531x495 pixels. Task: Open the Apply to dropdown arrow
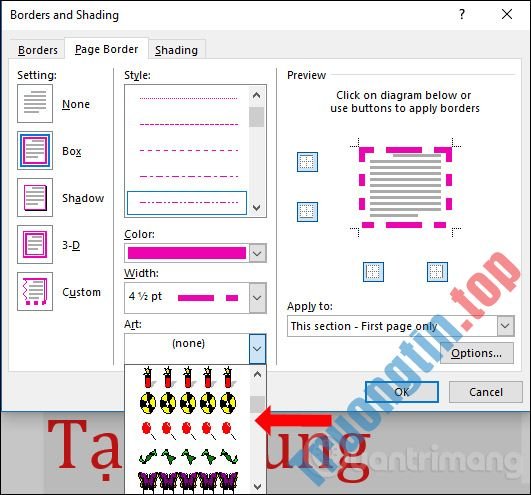[x=506, y=326]
